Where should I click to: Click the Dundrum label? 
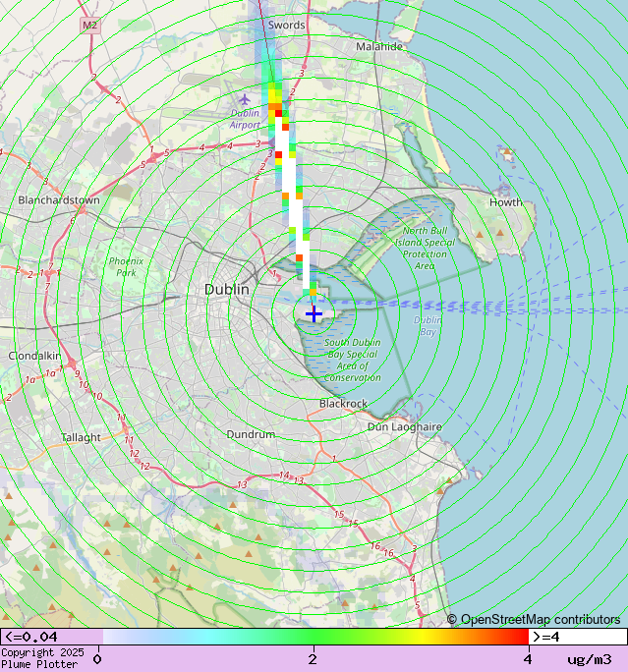click(251, 434)
